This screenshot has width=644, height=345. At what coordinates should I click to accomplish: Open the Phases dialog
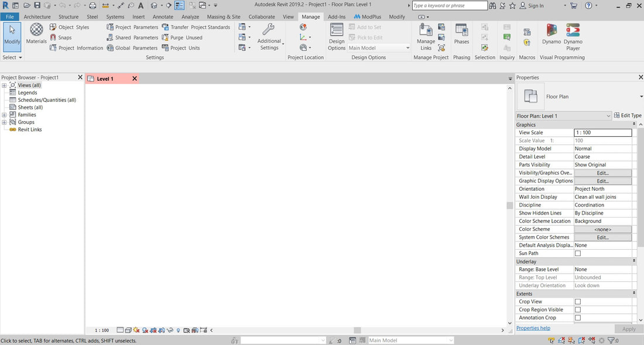pyautogui.click(x=461, y=34)
